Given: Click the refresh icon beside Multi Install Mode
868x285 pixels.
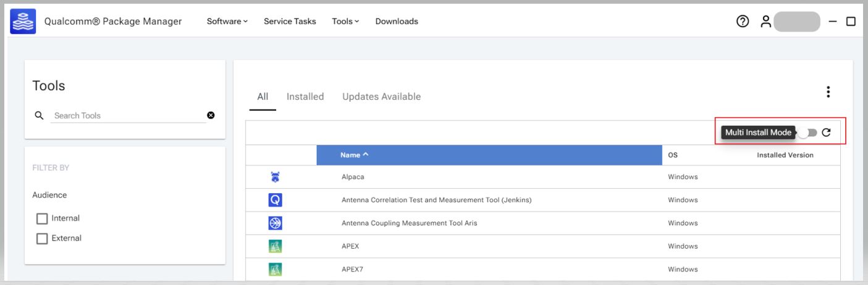Looking at the screenshot, I should coord(827,133).
